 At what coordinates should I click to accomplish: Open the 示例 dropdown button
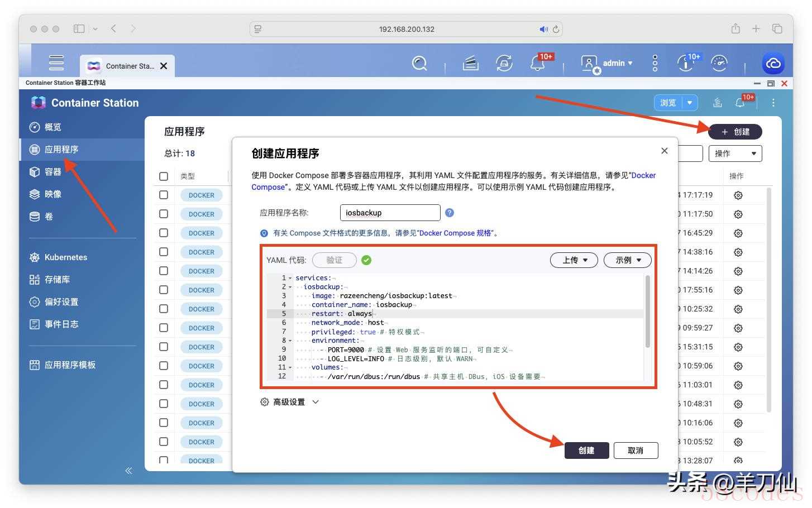628,260
